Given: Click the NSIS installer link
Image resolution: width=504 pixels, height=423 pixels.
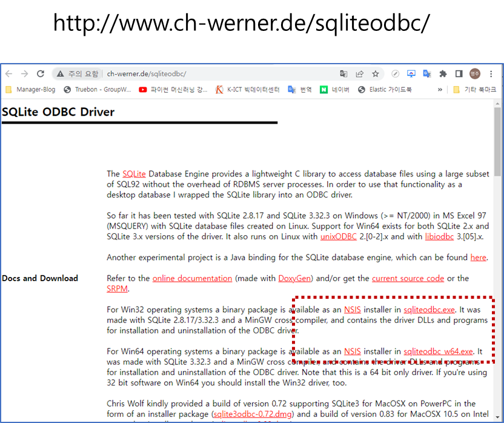Looking at the screenshot, I should [x=352, y=309].
